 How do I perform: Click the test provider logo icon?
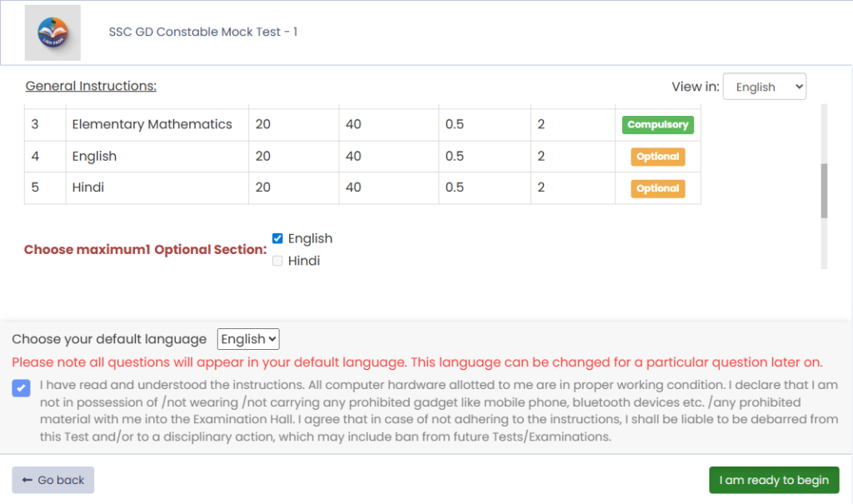52,32
